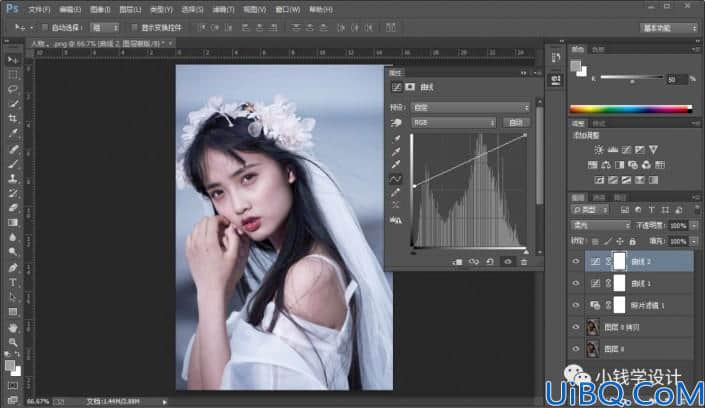Reset curves to adjustment defaults
The height and width of the screenshot is (408, 705).
click(490, 262)
